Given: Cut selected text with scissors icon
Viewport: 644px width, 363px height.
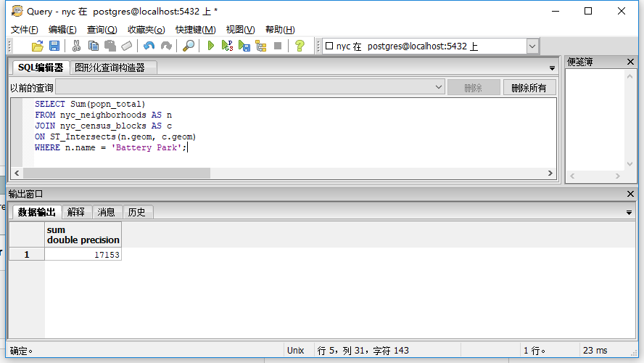Looking at the screenshot, I should 76,46.
